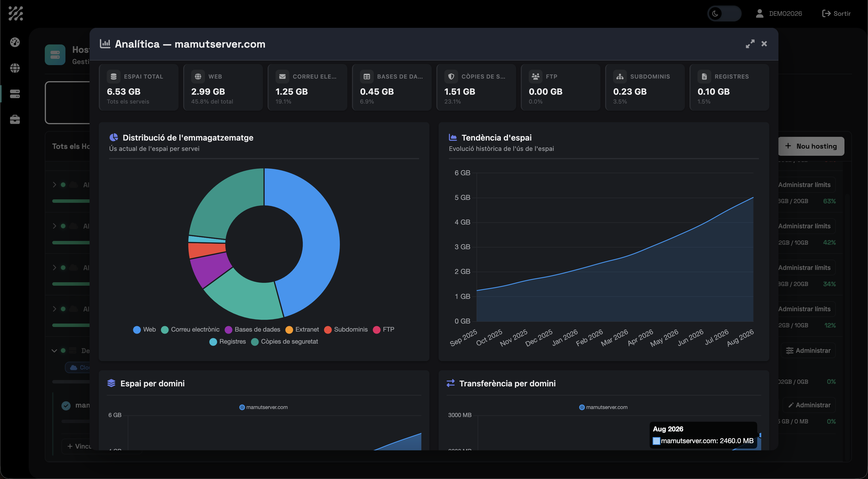
Task: Click the document icon on Registres card
Action: 704,76
